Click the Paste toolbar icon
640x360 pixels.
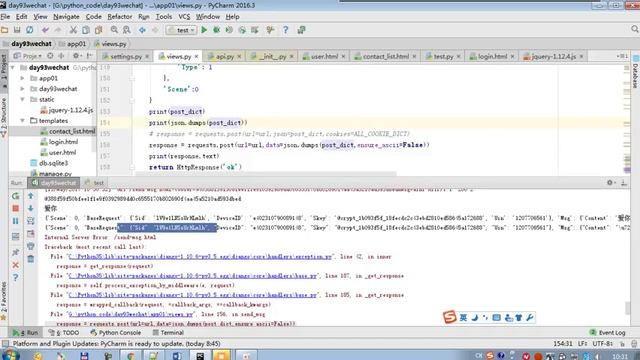98,30
